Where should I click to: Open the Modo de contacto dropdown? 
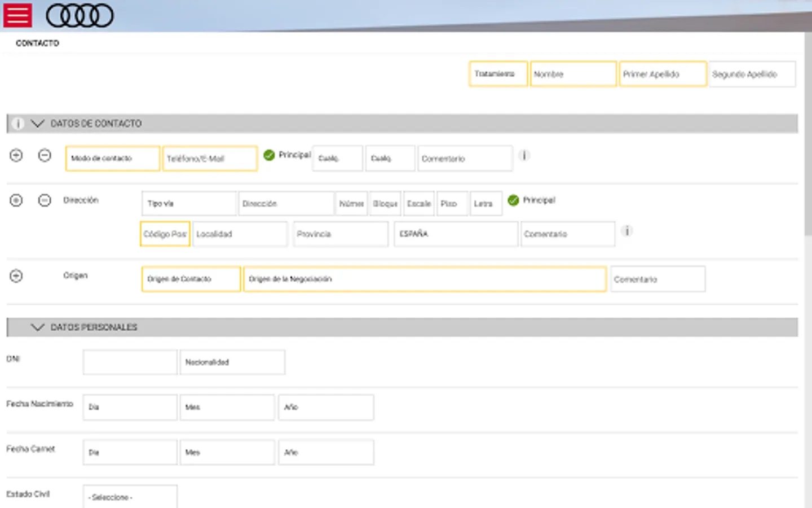(x=112, y=159)
